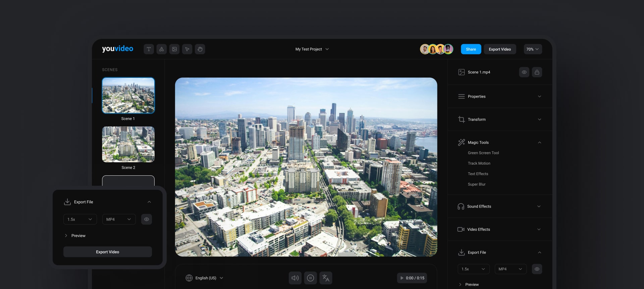
Task: Open MP4 format dropdown in floating Export card
Action: click(x=119, y=219)
